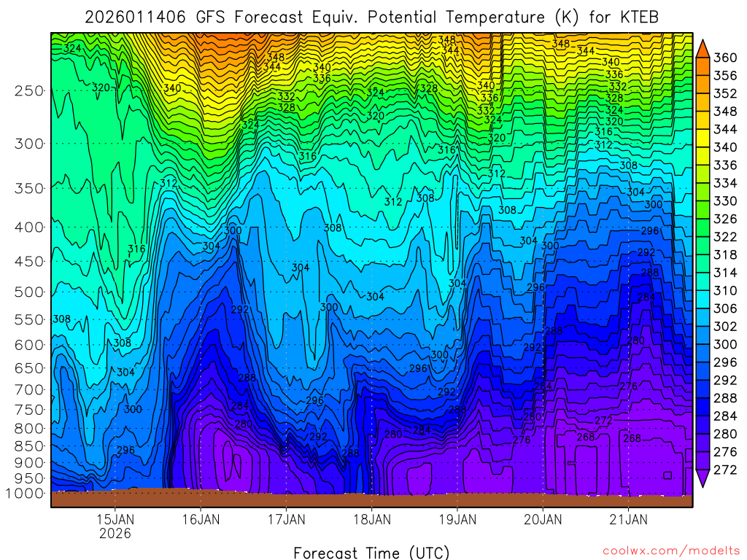Click the 250 pressure level axis label

tap(28, 90)
